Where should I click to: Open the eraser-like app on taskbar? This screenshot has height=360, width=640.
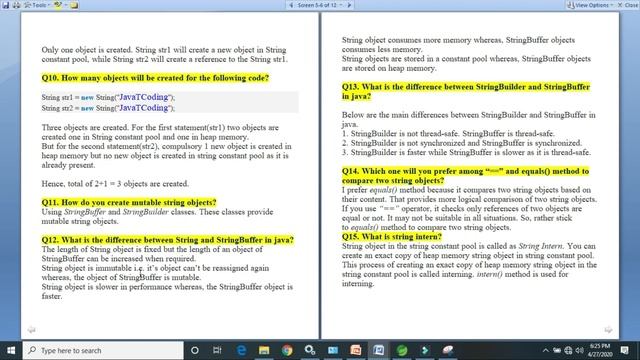[x=448, y=350]
